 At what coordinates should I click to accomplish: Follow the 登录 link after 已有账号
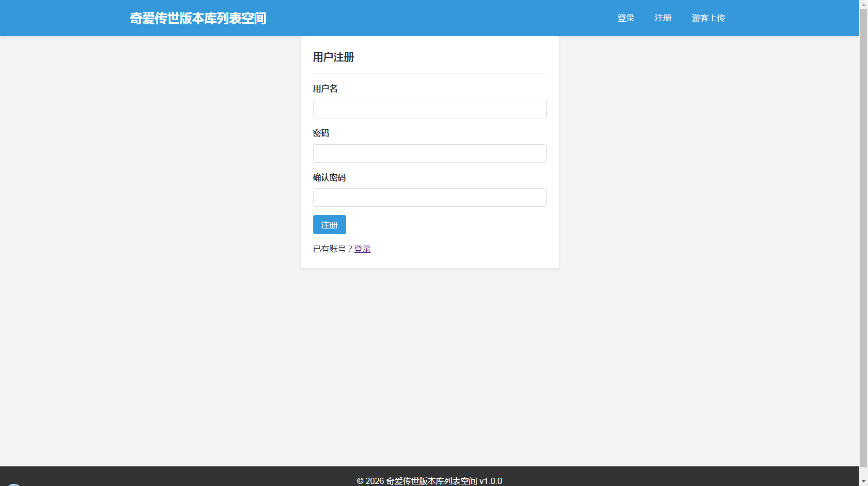point(362,249)
